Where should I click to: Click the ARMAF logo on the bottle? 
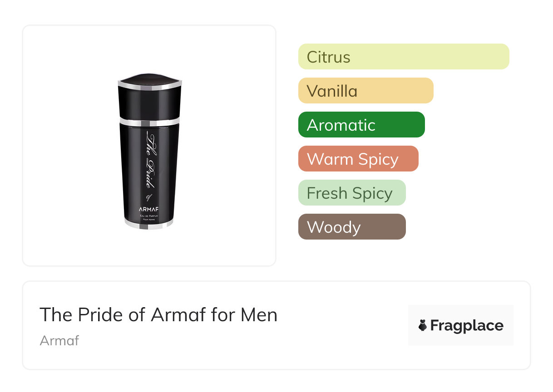(x=149, y=209)
